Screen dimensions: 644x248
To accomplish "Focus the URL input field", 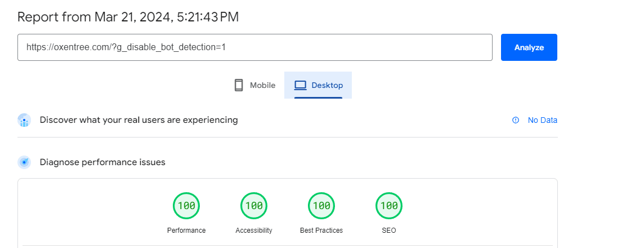I will pos(254,47).
